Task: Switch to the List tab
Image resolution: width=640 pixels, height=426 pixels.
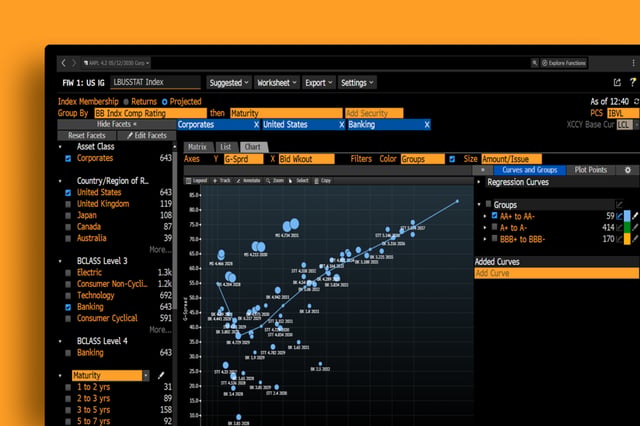Action: [x=226, y=147]
